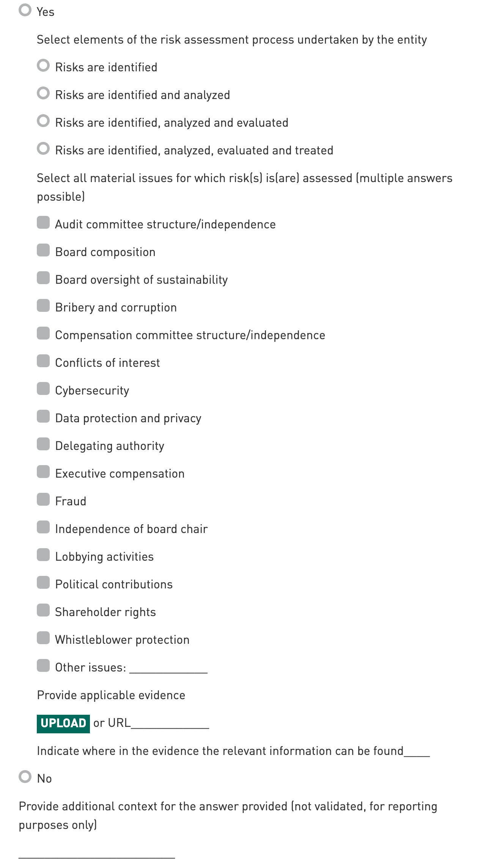Image resolution: width=494 pixels, height=868 pixels.
Task: Check the Cybersecurity checkbox
Action: tap(43, 389)
